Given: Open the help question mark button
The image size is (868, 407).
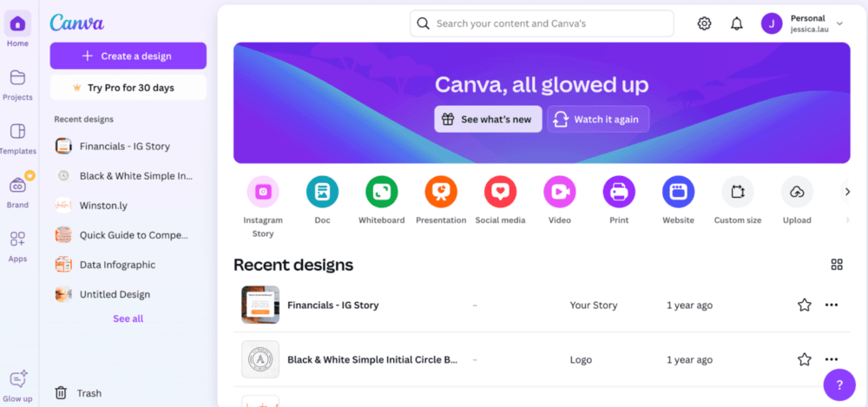Looking at the screenshot, I should pos(839,384).
